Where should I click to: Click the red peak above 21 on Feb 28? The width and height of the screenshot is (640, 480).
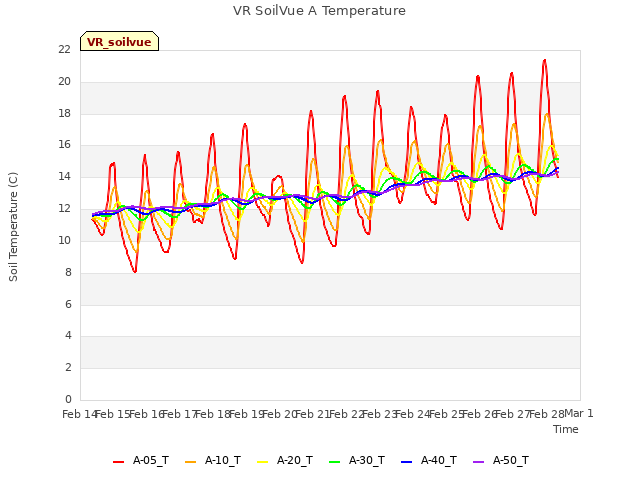click(x=544, y=60)
